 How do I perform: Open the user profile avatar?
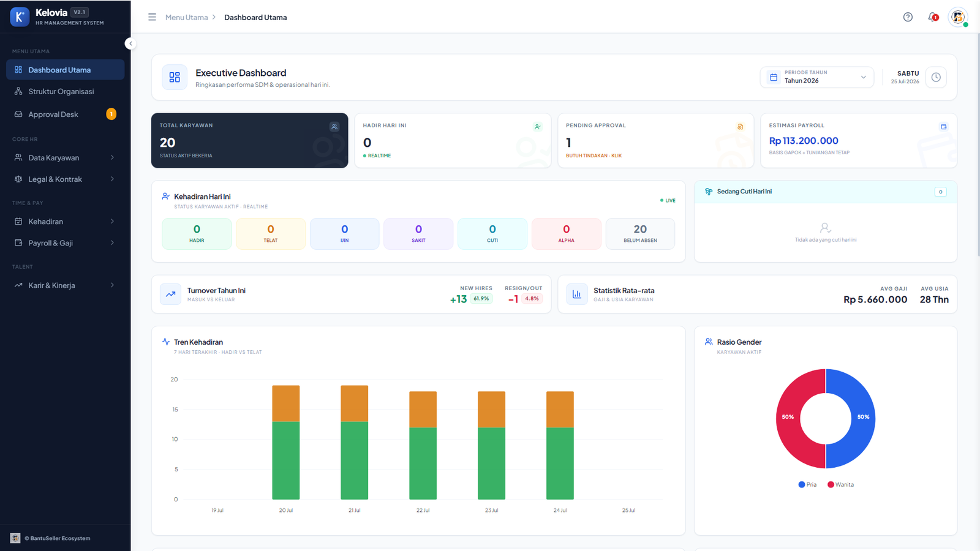[958, 17]
